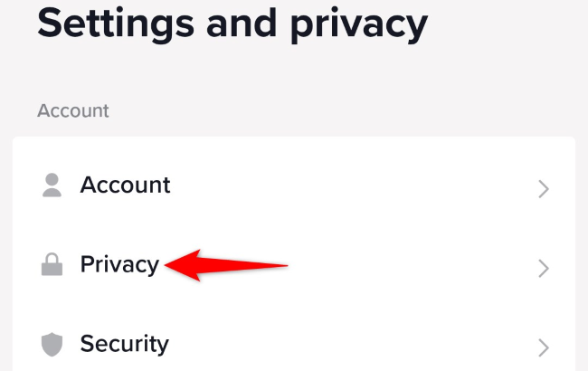Click the word "privacy" in the page title
Screen dimensions: 588x371
coord(358,27)
